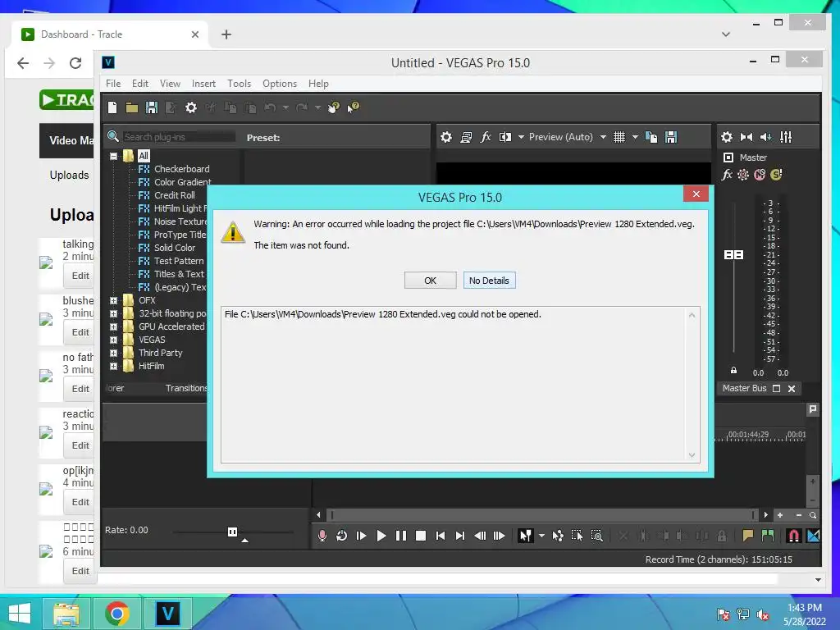This screenshot has width=840, height=630.
Task: Create a new project with the New icon
Action: [112, 107]
